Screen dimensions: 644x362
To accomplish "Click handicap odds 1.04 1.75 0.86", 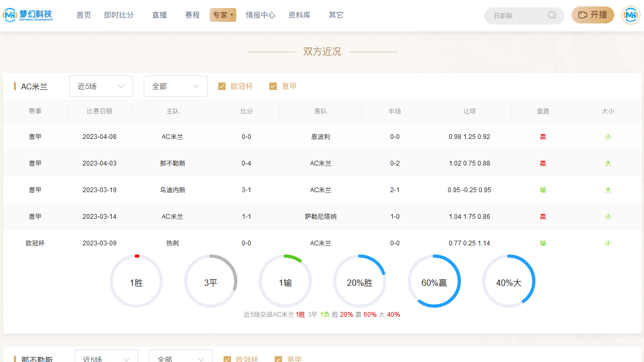I will (x=469, y=217).
